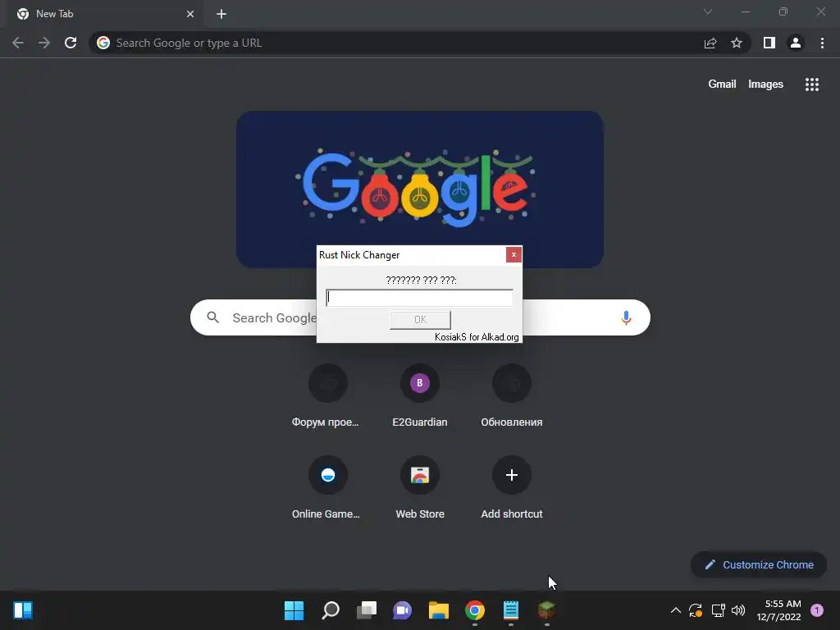Open the Chat app on taskbar
840x630 pixels.
402,610
